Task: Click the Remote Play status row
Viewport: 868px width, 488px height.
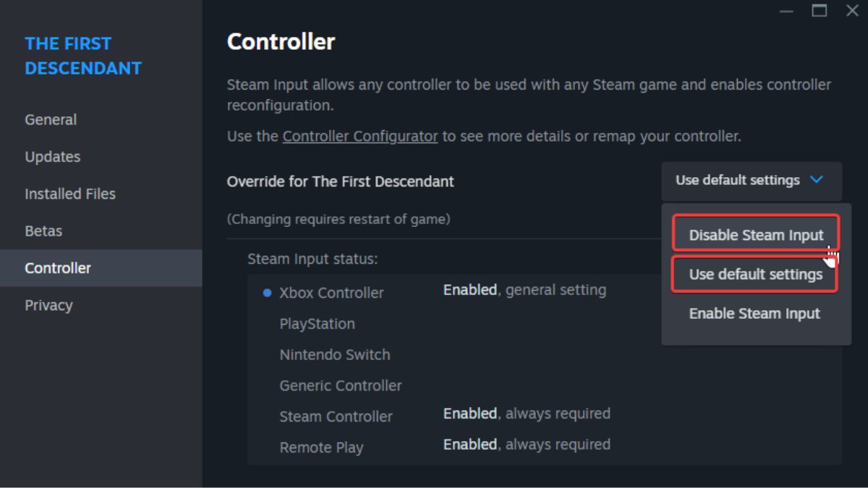Action: [x=321, y=447]
